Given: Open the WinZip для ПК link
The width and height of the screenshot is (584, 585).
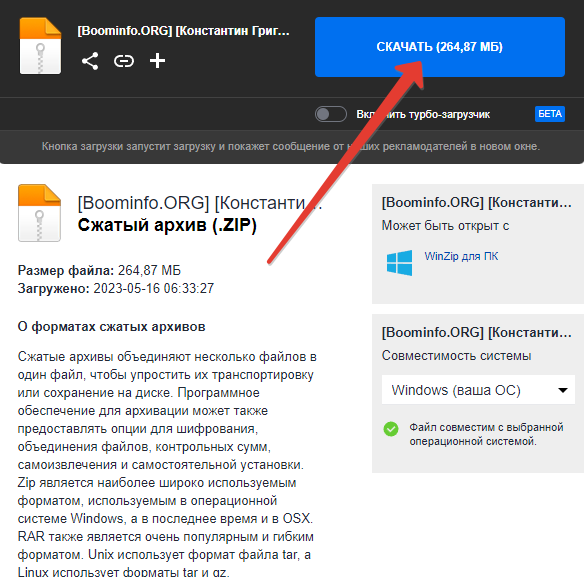Looking at the screenshot, I should pyautogui.click(x=461, y=256).
